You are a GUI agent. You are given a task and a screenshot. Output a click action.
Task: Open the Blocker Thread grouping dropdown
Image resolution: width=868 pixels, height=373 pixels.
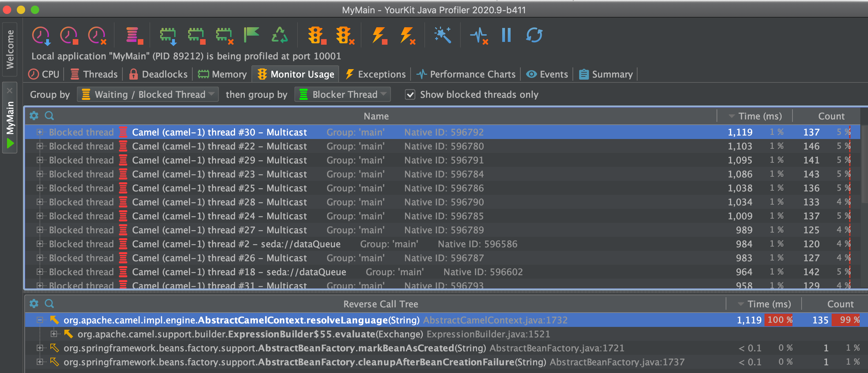pyautogui.click(x=342, y=95)
